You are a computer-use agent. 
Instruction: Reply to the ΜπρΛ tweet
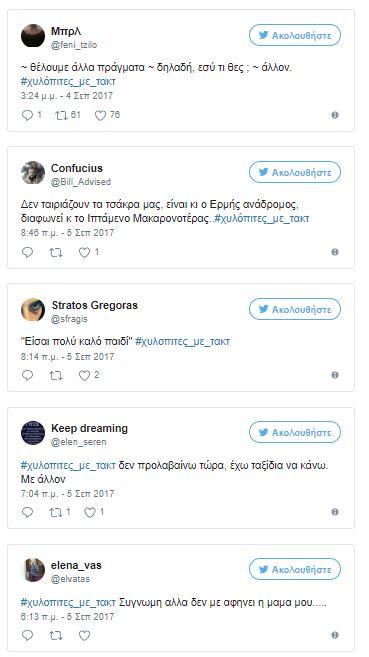[27, 115]
